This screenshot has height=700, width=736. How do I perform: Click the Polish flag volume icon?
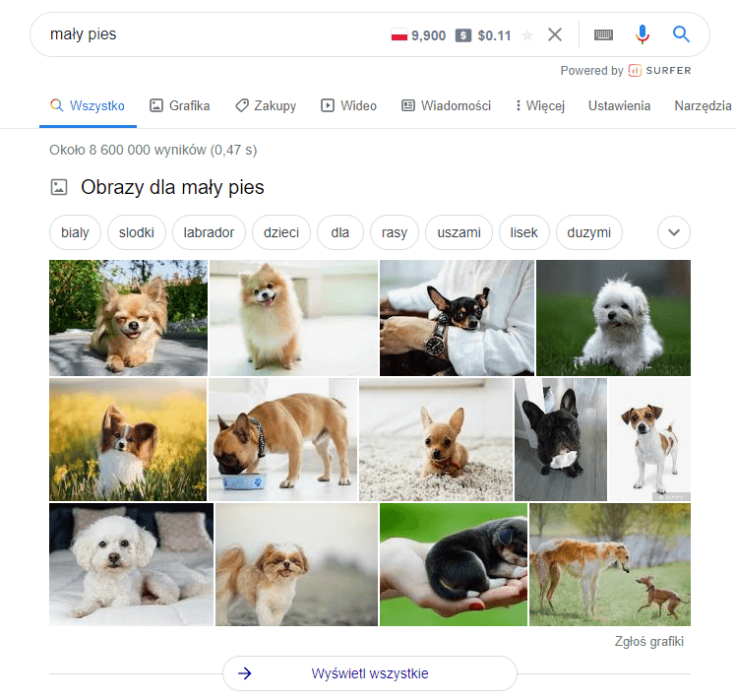coord(399,35)
